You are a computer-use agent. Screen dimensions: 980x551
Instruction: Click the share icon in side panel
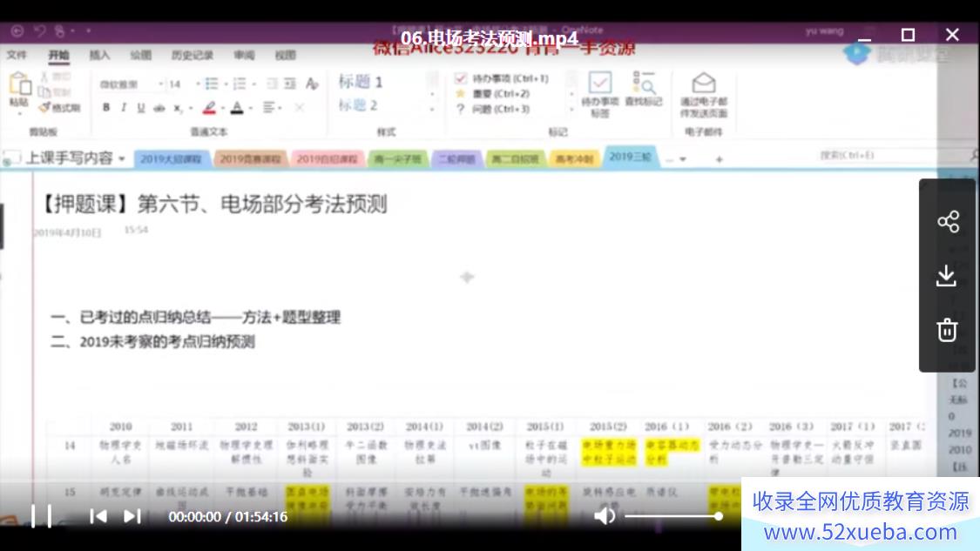click(948, 222)
